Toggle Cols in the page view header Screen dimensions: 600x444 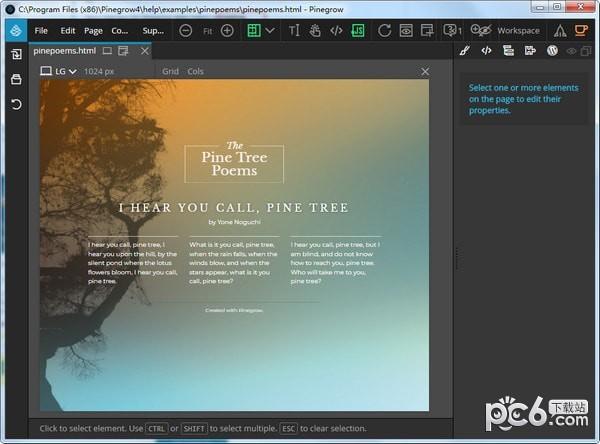(195, 72)
